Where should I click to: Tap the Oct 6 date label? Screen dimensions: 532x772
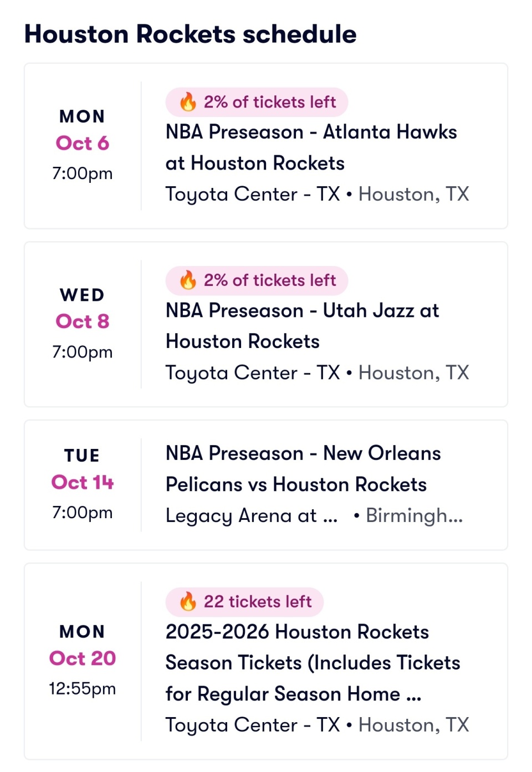tap(83, 143)
